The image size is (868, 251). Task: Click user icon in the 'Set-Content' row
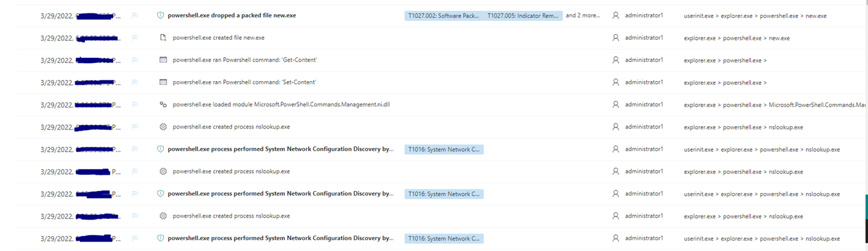615,82
